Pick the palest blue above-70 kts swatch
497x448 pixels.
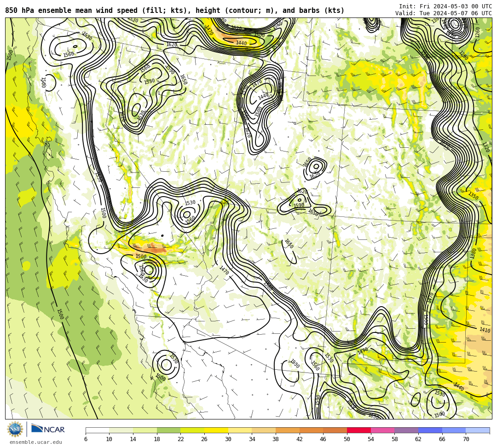point(478,431)
